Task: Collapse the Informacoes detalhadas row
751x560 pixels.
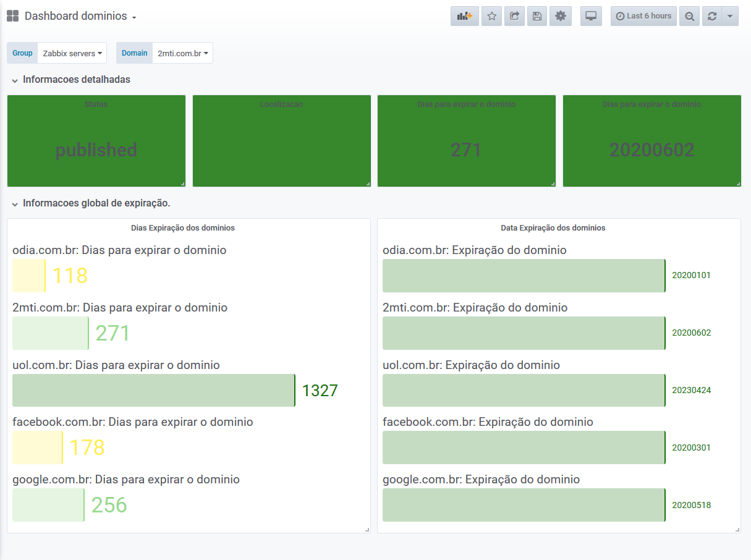Action: [x=70, y=80]
